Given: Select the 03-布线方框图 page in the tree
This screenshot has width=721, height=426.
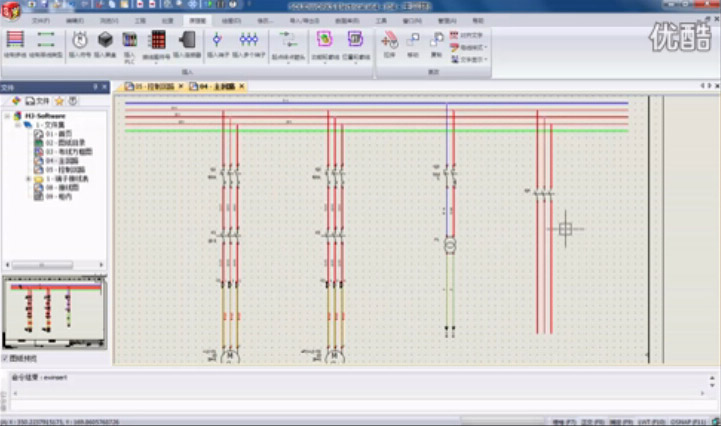Looking at the screenshot, I should [x=63, y=151].
